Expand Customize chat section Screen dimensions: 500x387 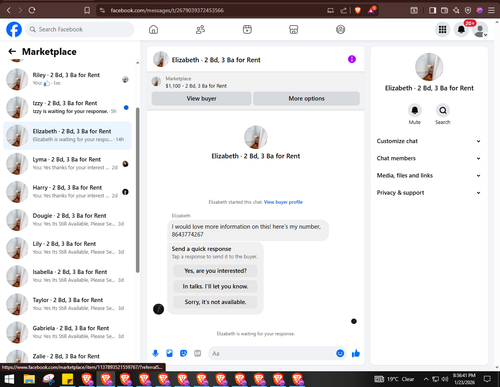click(429, 141)
